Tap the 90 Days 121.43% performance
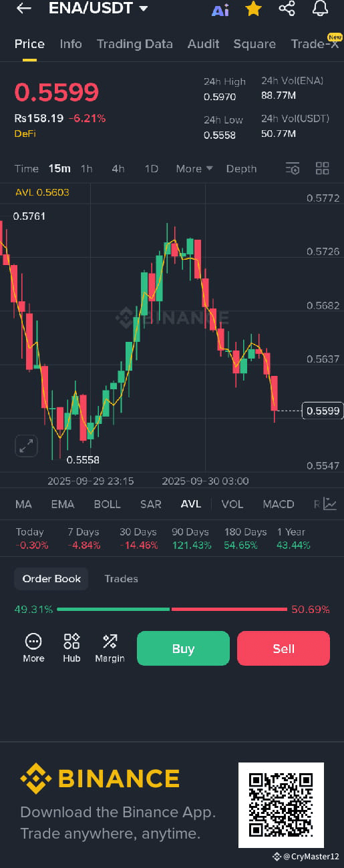Viewport: 344px width, 868px height. [190, 538]
